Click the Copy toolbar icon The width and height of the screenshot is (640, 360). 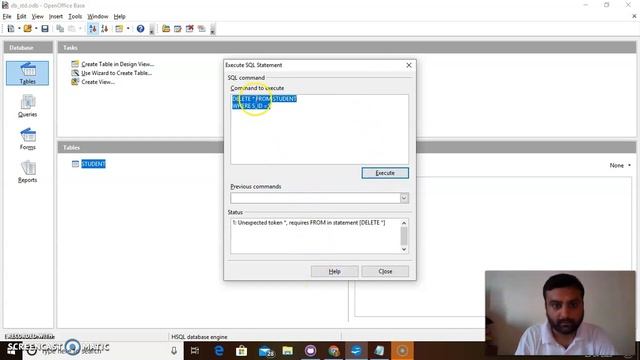tap(60, 29)
